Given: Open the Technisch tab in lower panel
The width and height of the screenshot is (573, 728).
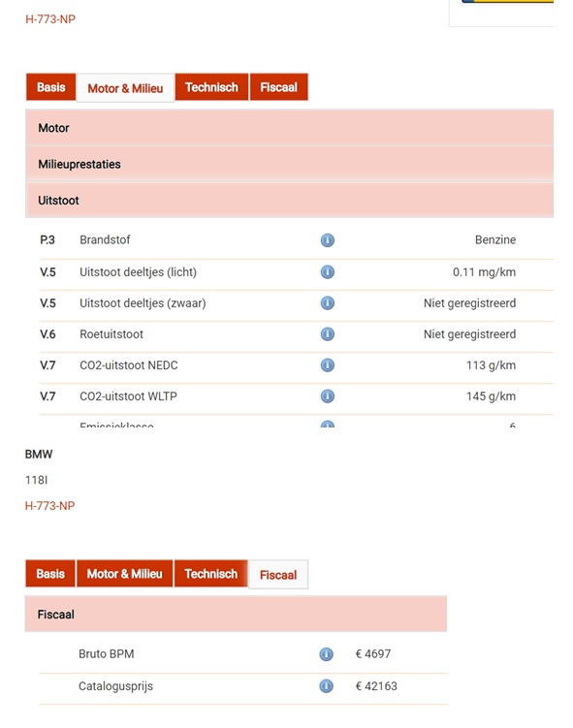Looking at the screenshot, I should [210, 574].
